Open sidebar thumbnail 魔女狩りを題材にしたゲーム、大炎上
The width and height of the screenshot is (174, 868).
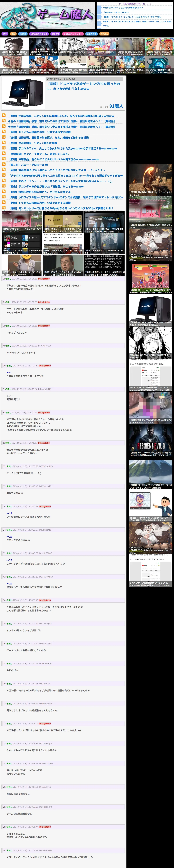pyautogui.click(x=151, y=180)
